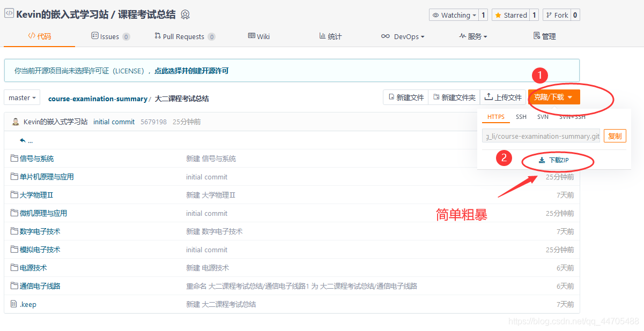Click 新建文件夹 button

pyautogui.click(x=454, y=97)
